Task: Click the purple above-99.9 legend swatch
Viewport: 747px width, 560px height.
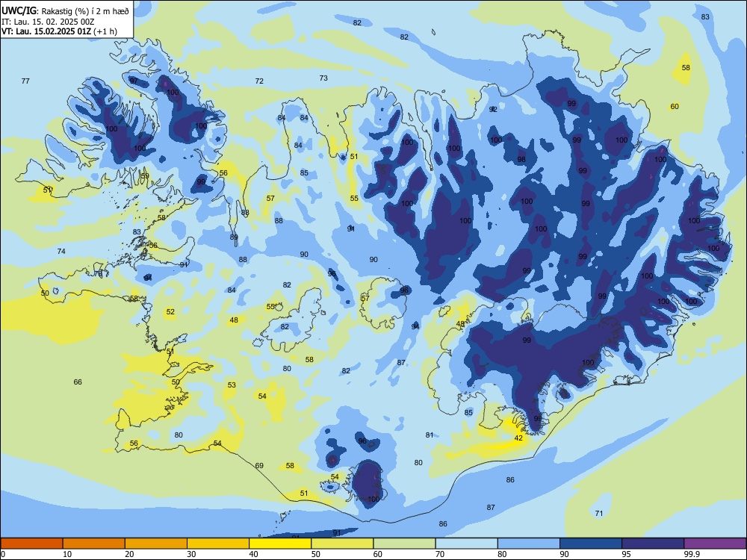Action: click(715, 544)
